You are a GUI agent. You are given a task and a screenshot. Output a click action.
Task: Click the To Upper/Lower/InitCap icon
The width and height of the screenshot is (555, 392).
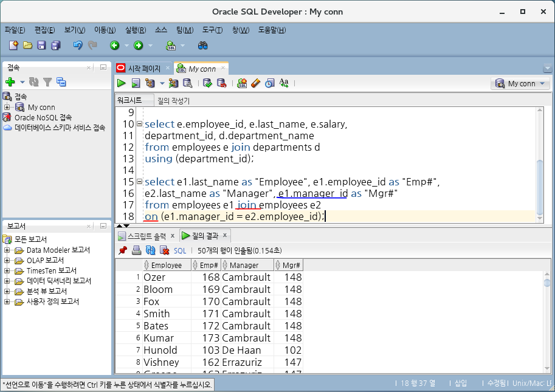coord(284,83)
